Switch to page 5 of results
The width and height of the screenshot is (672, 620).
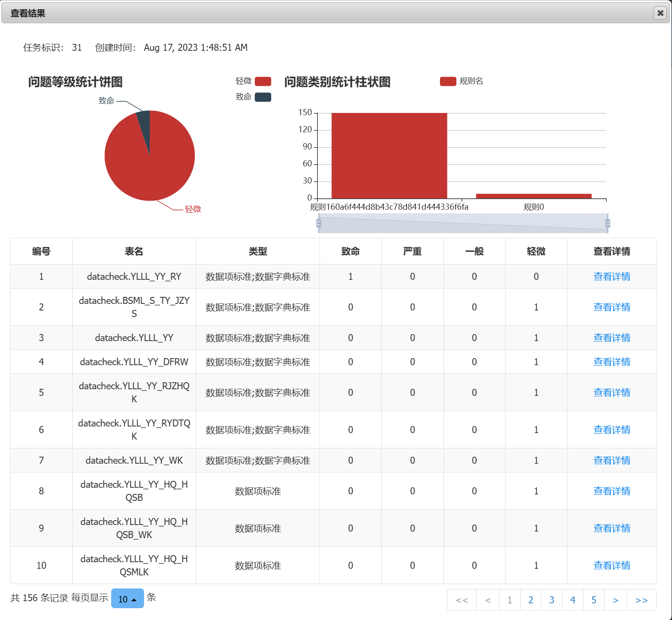coord(594,600)
